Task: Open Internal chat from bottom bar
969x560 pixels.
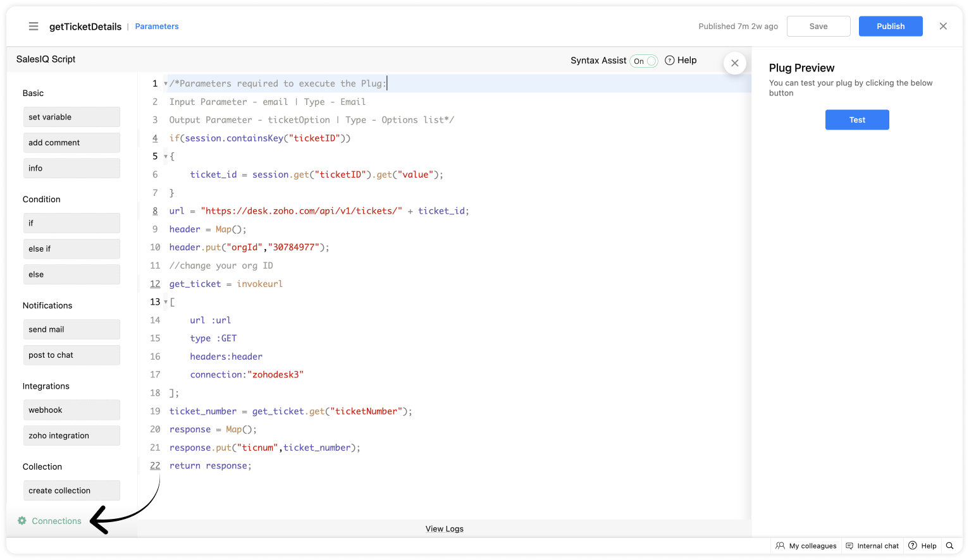Action: coord(872,545)
